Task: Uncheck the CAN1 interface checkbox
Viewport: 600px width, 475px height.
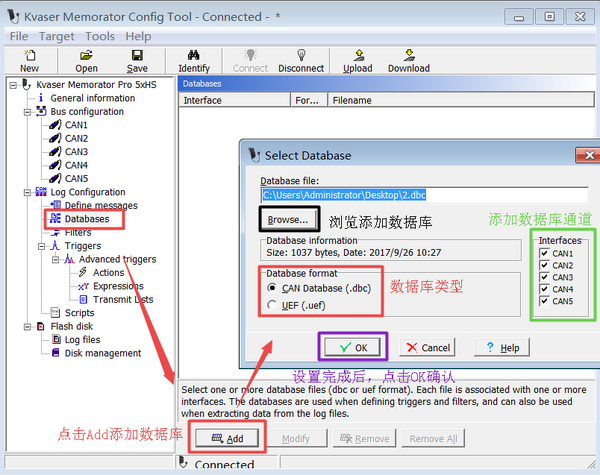Action: pyautogui.click(x=544, y=253)
